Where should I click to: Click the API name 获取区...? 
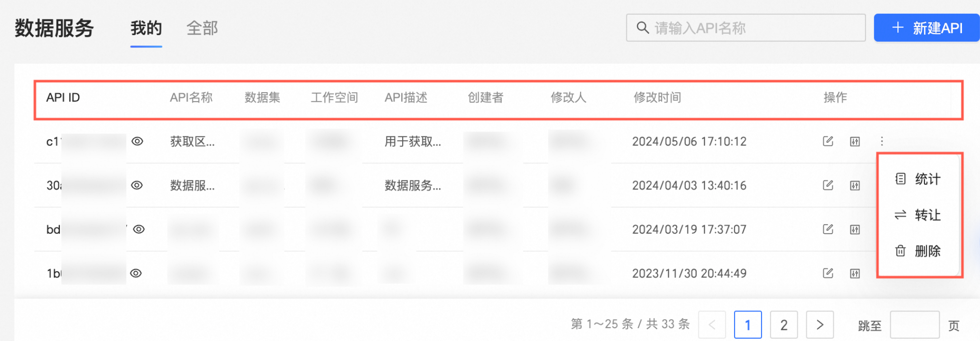pos(192,142)
